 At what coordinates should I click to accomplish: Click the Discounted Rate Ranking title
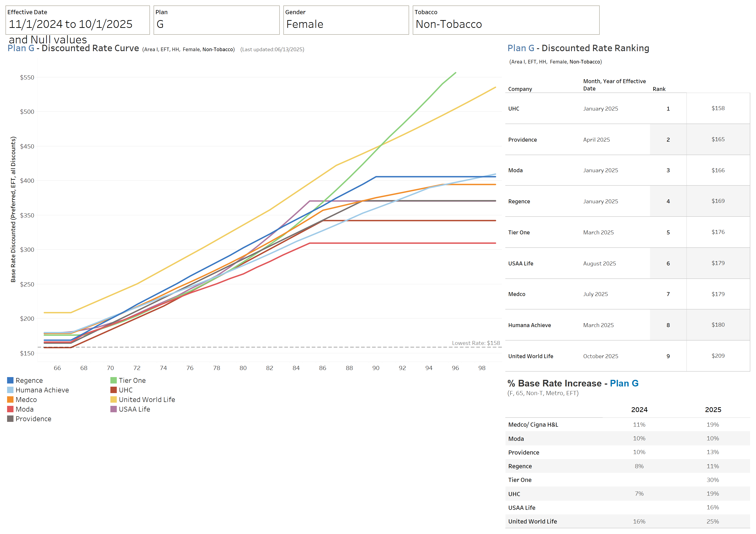(x=578, y=48)
